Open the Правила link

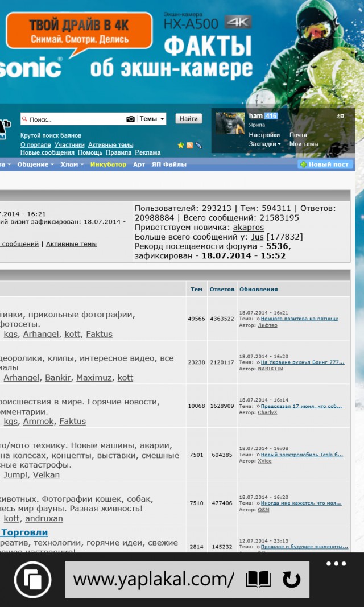pyautogui.click(x=118, y=152)
